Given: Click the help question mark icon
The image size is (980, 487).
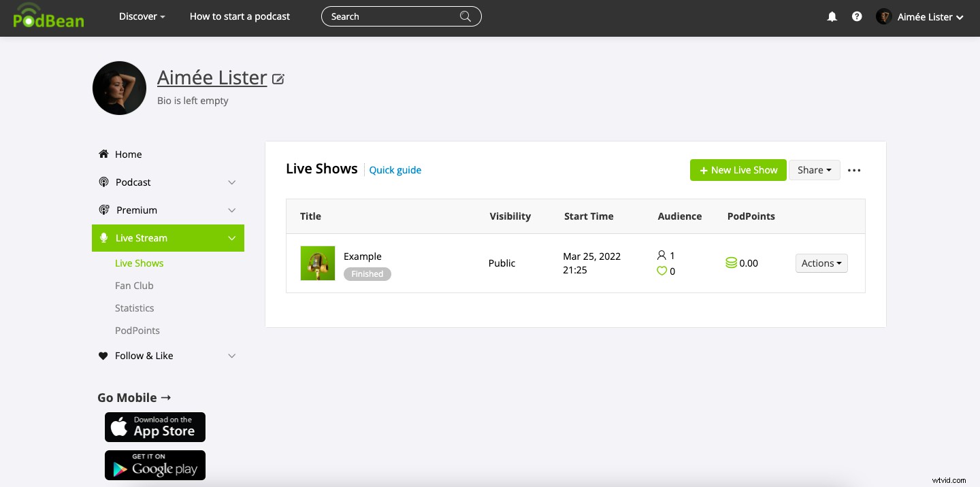Looking at the screenshot, I should pos(856,16).
